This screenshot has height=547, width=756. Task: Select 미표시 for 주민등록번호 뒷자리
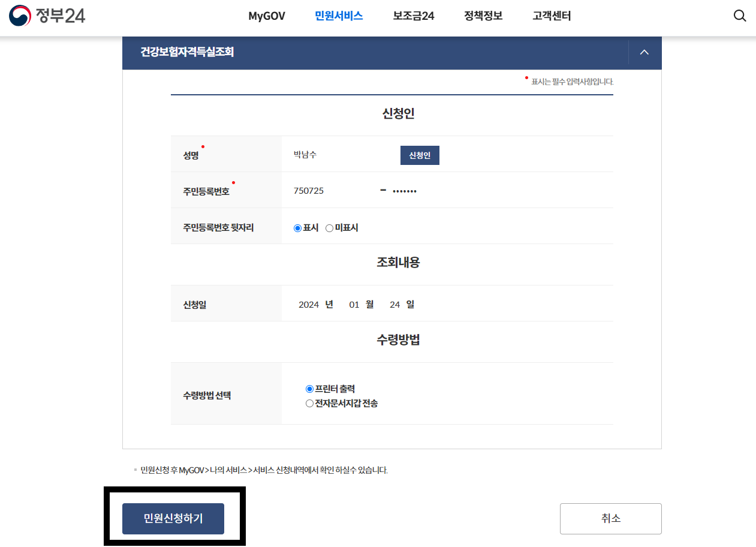click(329, 228)
